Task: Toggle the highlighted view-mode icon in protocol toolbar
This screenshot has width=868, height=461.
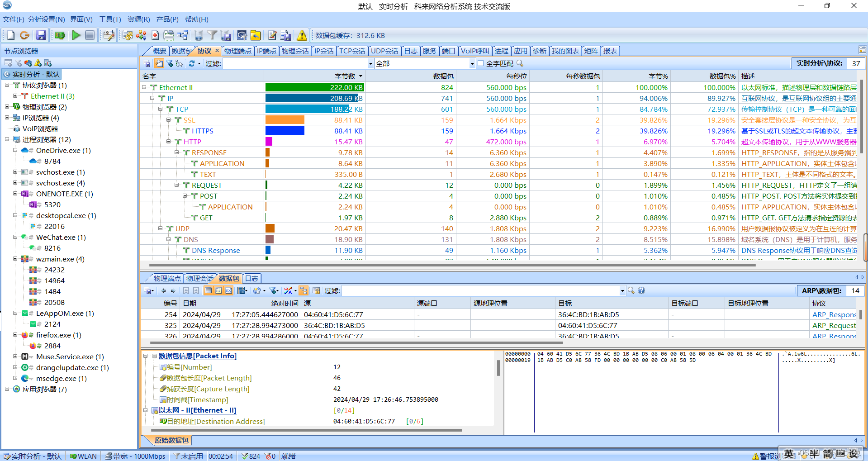Action: pyautogui.click(x=159, y=63)
